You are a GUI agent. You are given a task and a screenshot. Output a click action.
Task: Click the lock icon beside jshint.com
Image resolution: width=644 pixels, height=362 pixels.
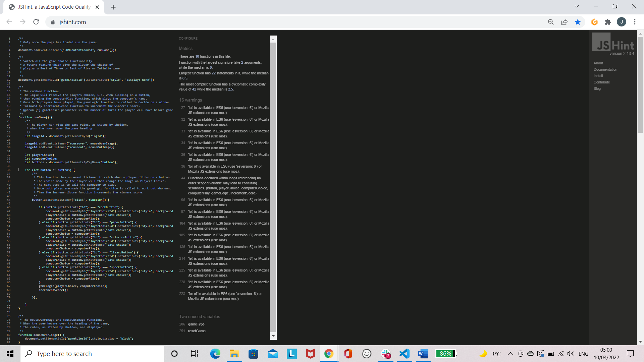coord(53,22)
